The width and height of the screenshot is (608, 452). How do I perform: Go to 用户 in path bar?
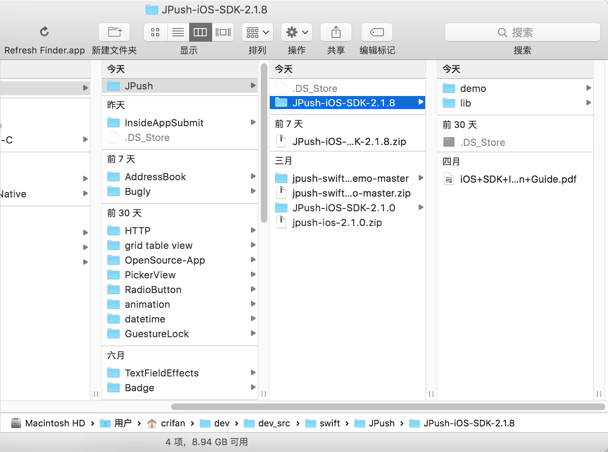116,423
